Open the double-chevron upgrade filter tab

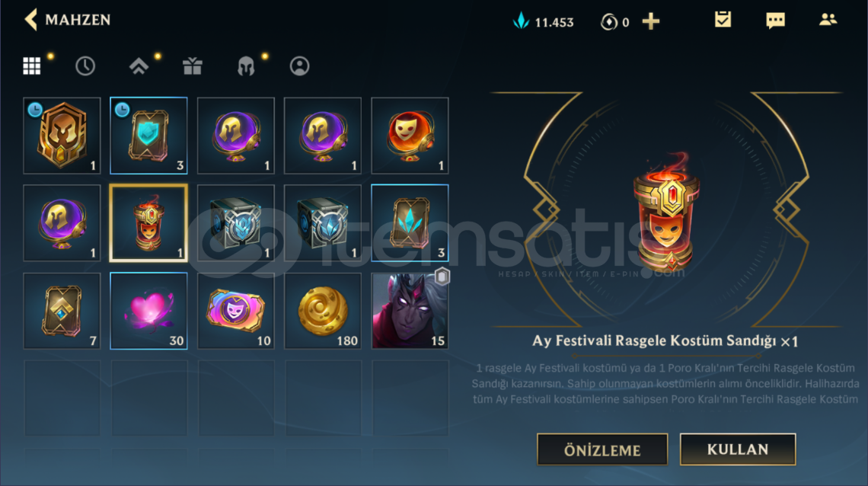pyautogui.click(x=139, y=66)
